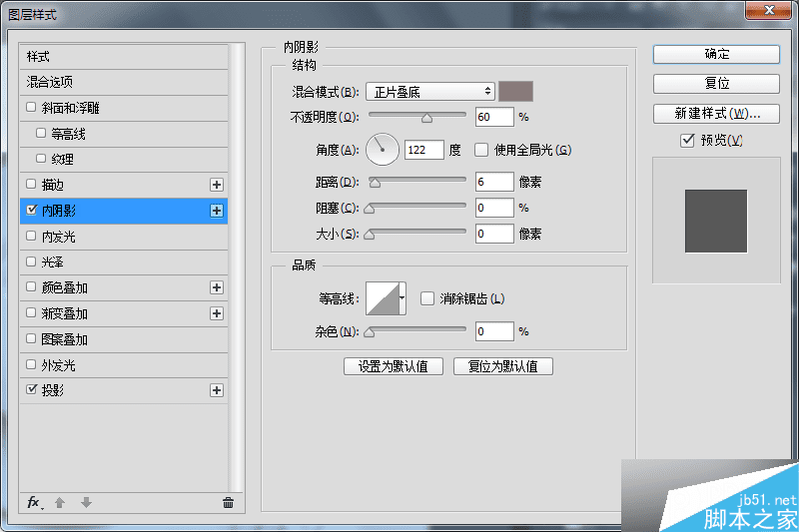The width and height of the screenshot is (799, 532).
Task: Enable the 描边 checkbox
Action: (31, 184)
